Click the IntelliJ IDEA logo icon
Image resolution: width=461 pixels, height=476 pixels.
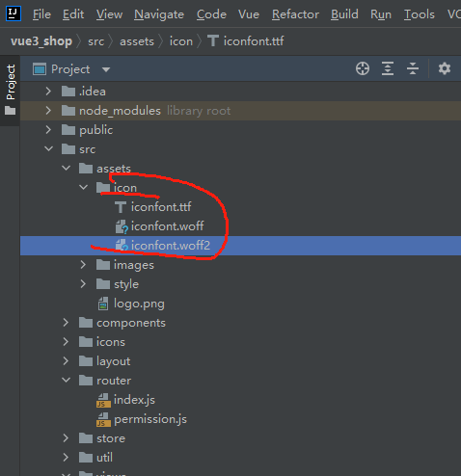click(x=14, y=13)
